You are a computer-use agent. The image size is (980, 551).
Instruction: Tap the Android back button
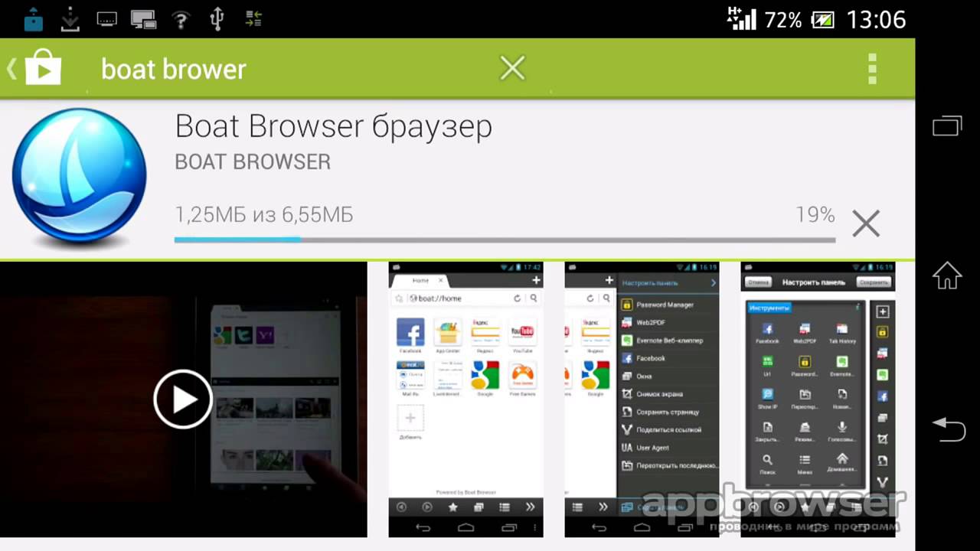(x=948, y=429)
